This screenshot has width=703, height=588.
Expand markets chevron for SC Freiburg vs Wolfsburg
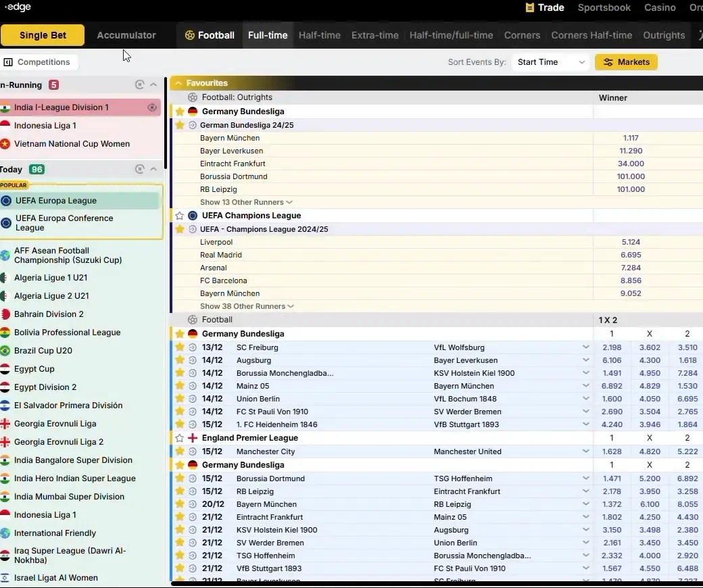coord(585,347)
